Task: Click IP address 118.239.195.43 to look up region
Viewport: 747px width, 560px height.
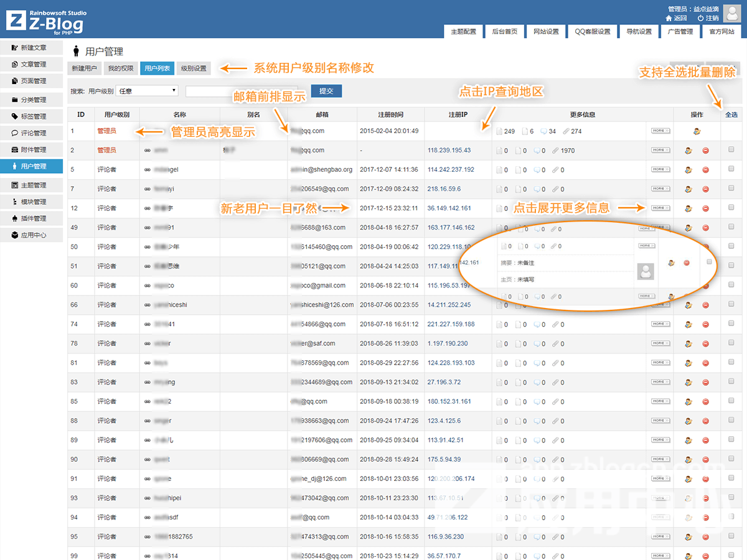Action: [449, 151]
